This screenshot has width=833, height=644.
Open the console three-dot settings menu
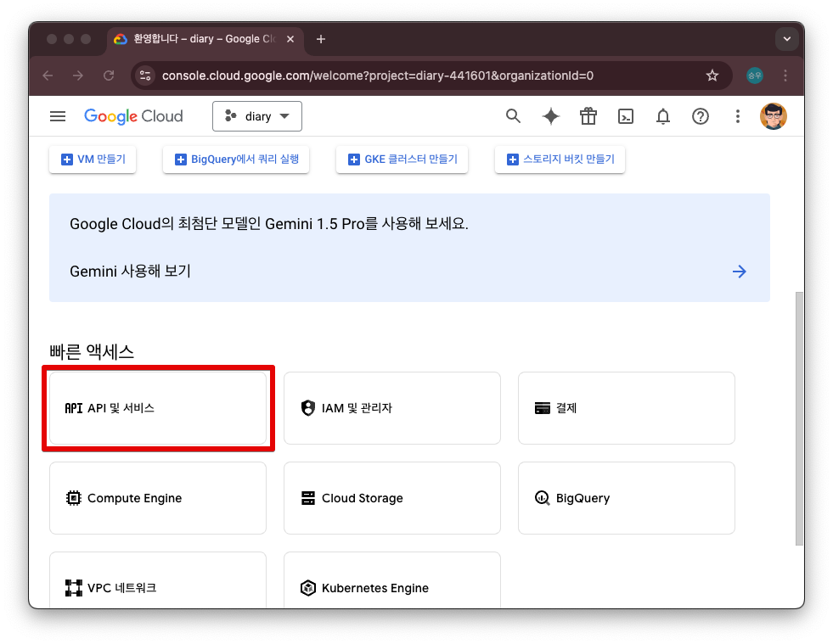pyautogui.click(x=737, y=116)
